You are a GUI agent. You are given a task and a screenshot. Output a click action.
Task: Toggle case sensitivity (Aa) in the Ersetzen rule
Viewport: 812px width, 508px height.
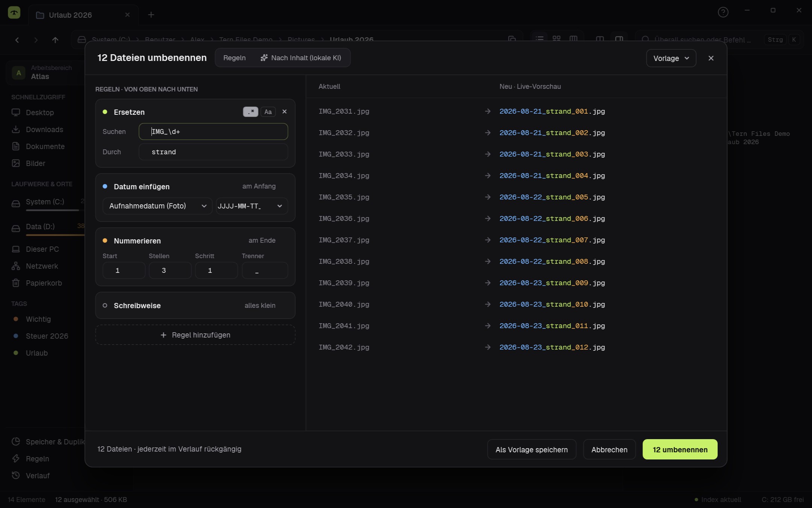click(268, 112)
